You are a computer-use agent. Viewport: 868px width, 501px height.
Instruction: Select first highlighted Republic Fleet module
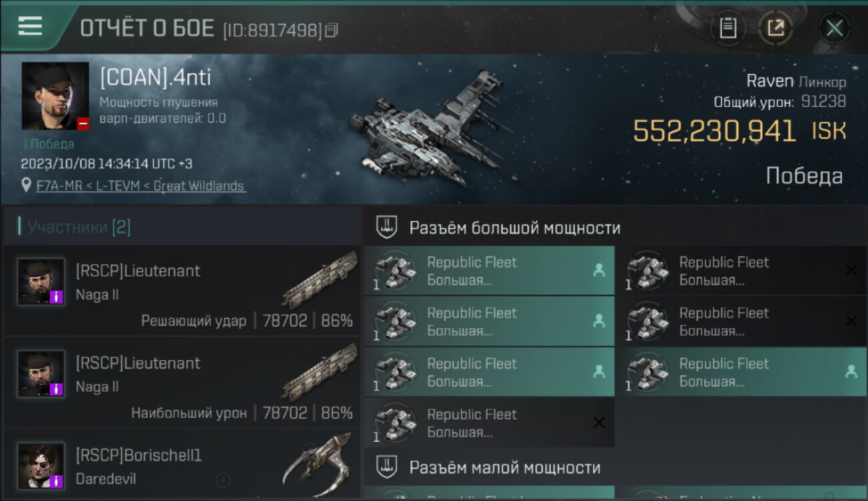tap(489, 271)
